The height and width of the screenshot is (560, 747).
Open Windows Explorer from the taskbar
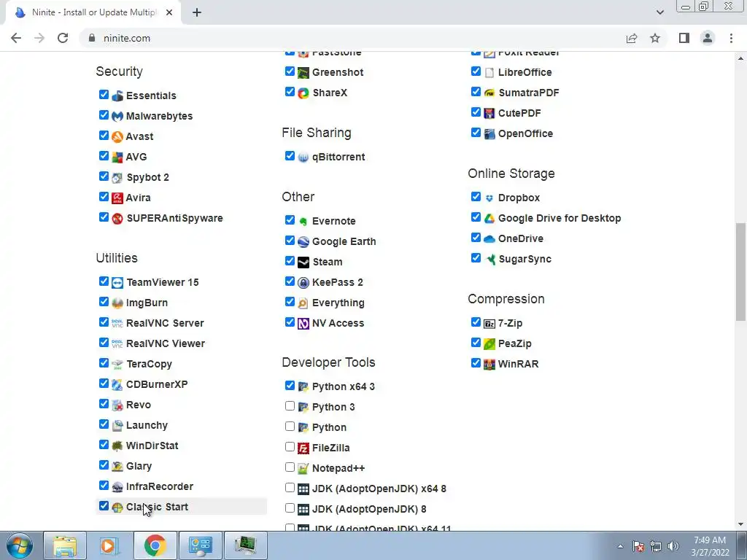(65, 545)
